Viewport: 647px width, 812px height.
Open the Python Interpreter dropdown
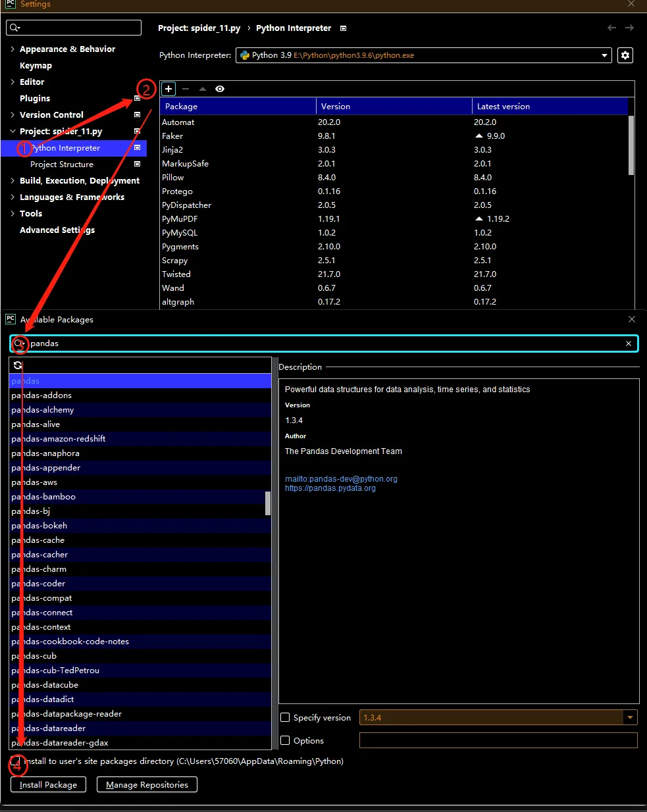click(423, 55)
